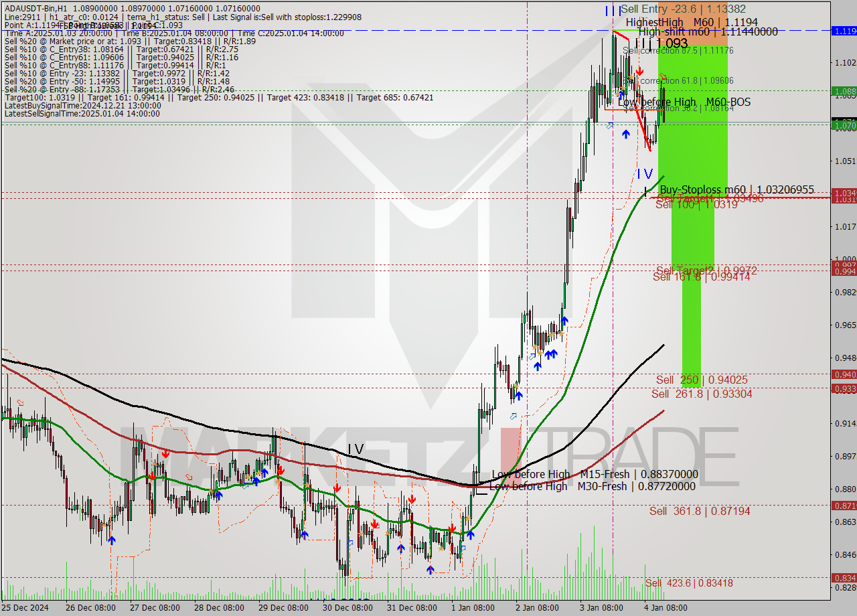This screenshot has height=616, width=857.
Task: Click the LatestSellSignalTime text line
Action: coord(82,114)
